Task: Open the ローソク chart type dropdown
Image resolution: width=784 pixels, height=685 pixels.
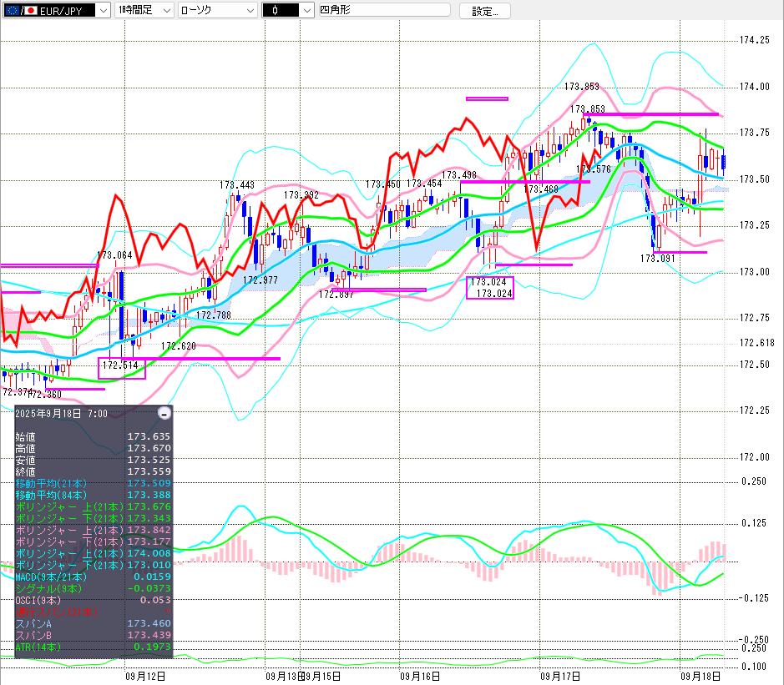Action: (247, 10)
